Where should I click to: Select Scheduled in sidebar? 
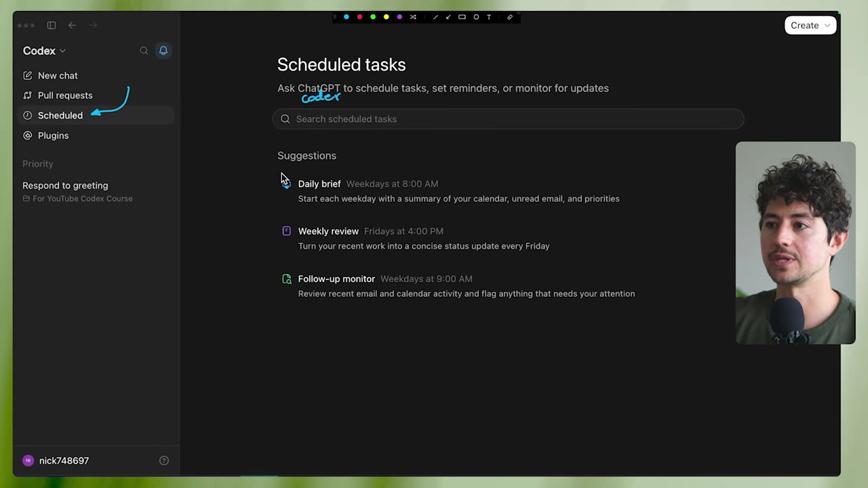96,115
